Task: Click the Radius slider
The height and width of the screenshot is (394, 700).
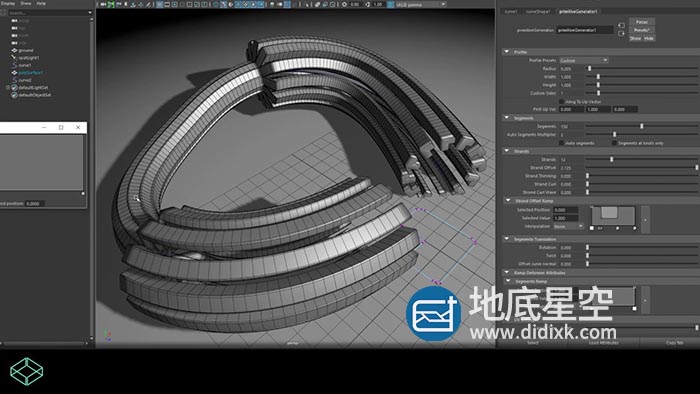Action: coord(642,69)
